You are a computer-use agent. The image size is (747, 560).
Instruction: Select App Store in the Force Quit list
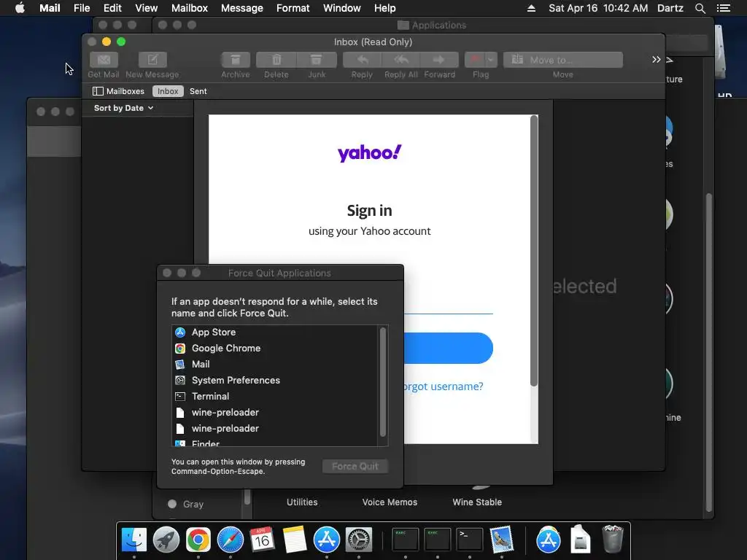click(275, 332)
